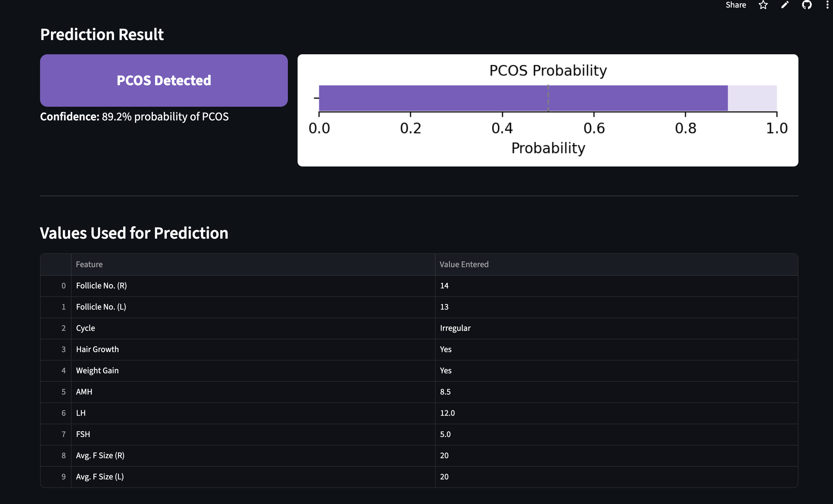Click the Share button
This screenshot has width=833, height=504.
[x=736, y=5]
